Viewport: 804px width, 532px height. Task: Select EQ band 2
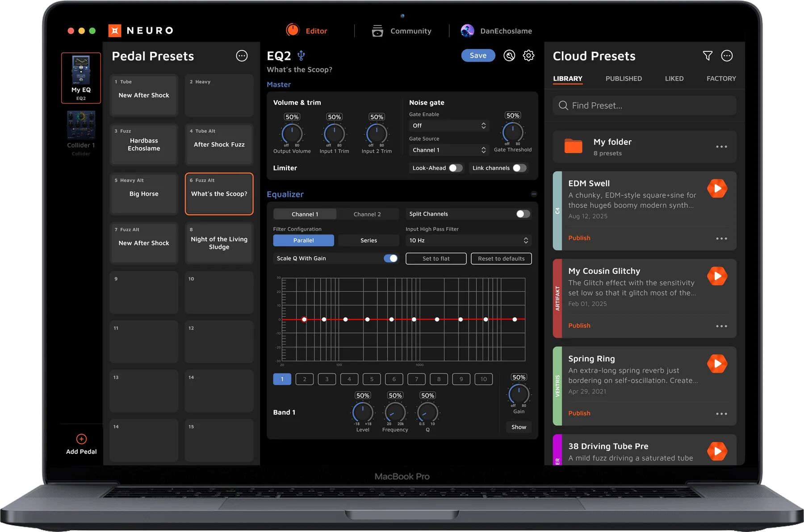coord(305,379)
